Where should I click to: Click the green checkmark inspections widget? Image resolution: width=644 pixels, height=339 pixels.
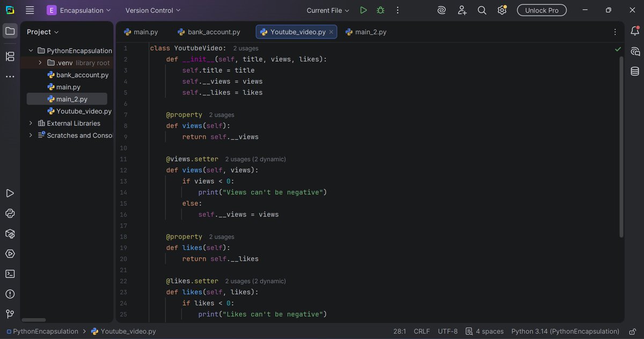click(x=618, y=49)
